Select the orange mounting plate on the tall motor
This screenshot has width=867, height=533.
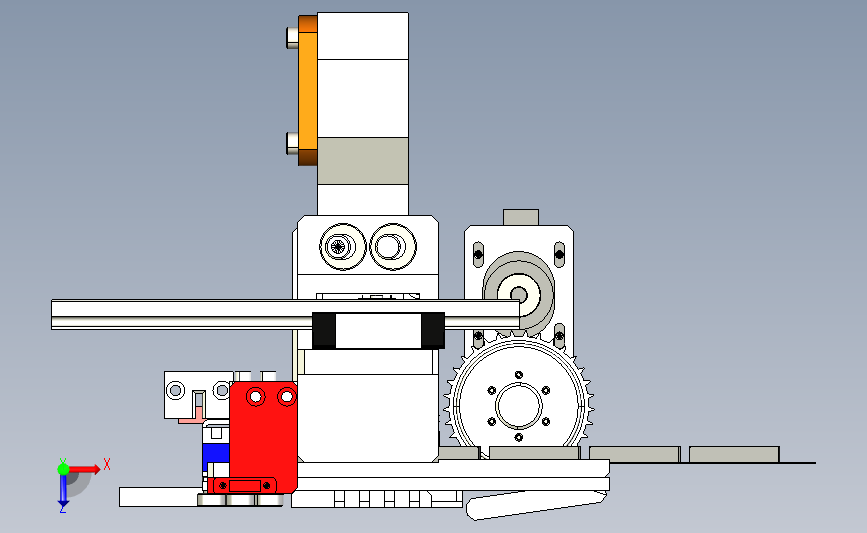[307, 91]
